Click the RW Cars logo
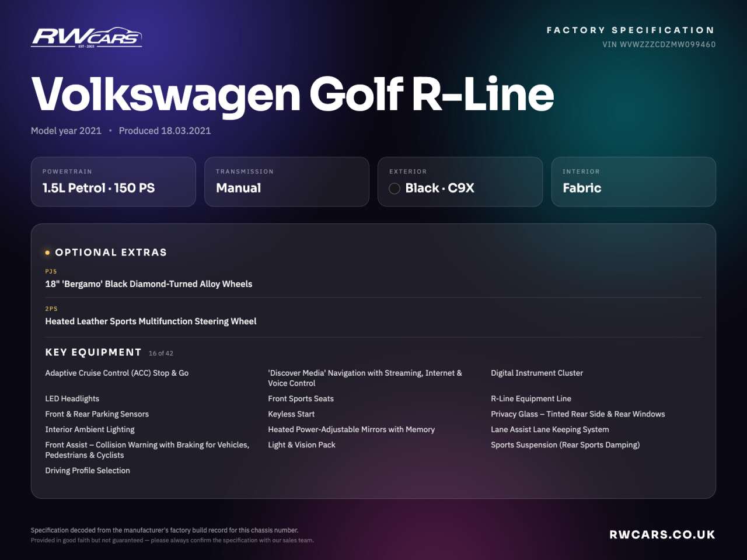Image resolution: width=747 pixels, height=560 pixels. tap(86, 37)
